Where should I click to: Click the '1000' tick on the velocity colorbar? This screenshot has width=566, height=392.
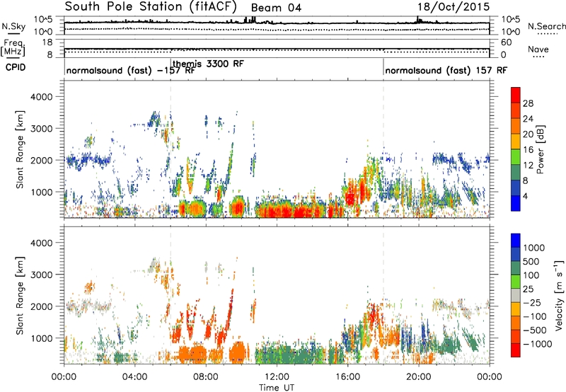[x=533, y=248]
